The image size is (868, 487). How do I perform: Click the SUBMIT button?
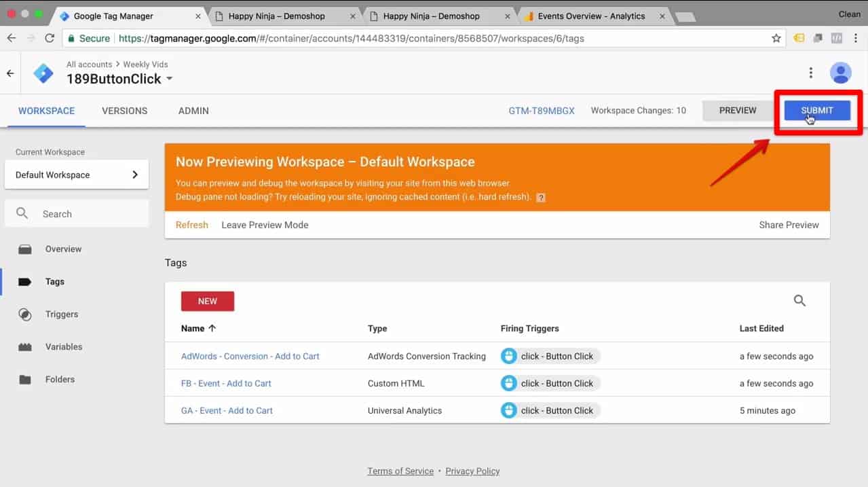[x=816, y=110]
